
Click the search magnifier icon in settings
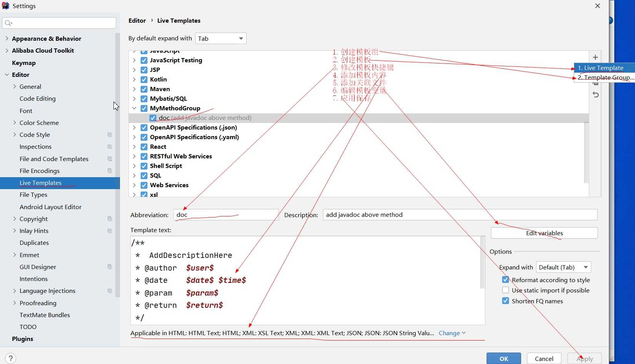pos(8,23)
